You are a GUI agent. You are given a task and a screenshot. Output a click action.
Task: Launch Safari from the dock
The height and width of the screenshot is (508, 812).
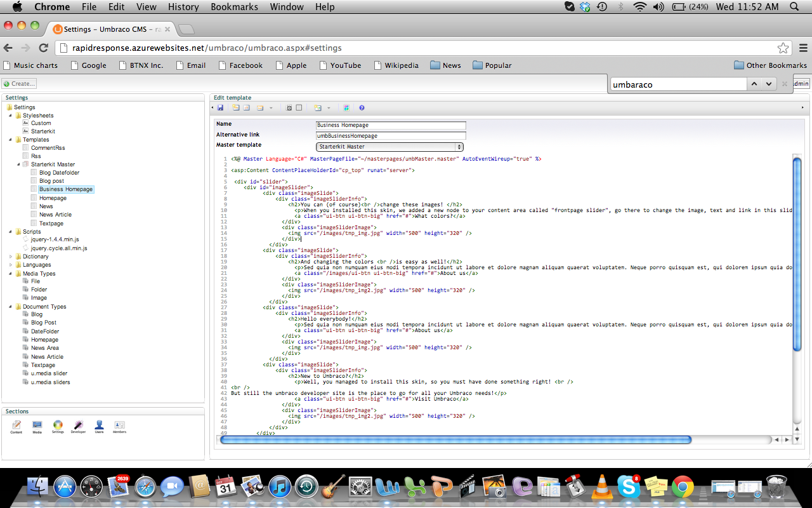pos(145,487)
